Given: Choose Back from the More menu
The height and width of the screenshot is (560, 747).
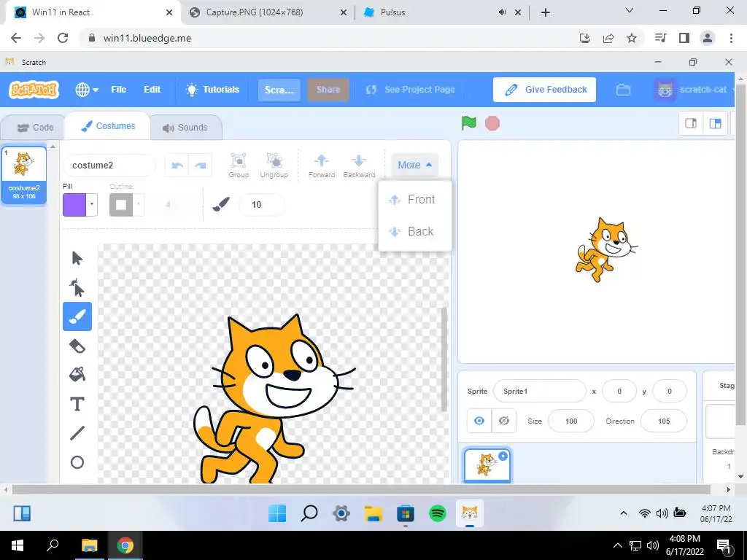Looking at the screenshot, I should point(415,231).
